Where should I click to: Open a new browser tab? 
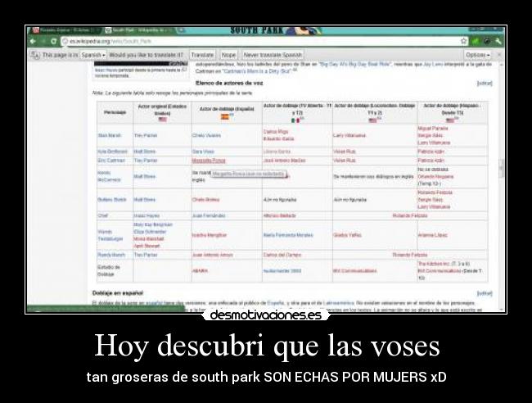point(181,30)
